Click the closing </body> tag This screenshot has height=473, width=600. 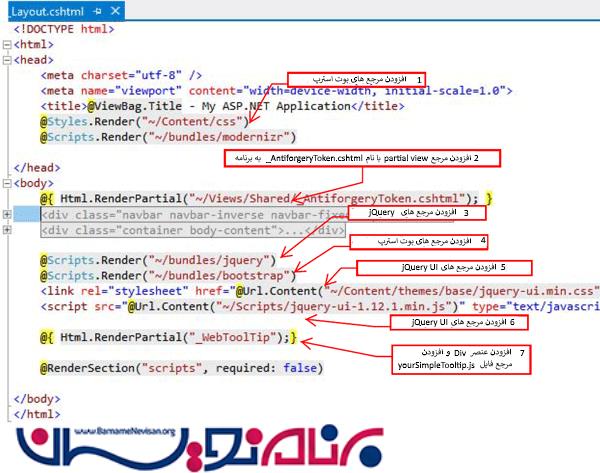37,399
